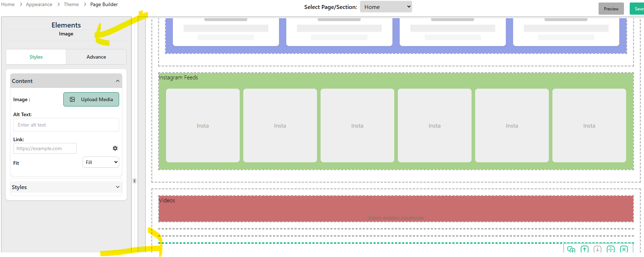Image resolution: width=644 pixels, height=257 pixels.
Task: Select the third Insta placeholder card
Action: (x=357, y=125)
